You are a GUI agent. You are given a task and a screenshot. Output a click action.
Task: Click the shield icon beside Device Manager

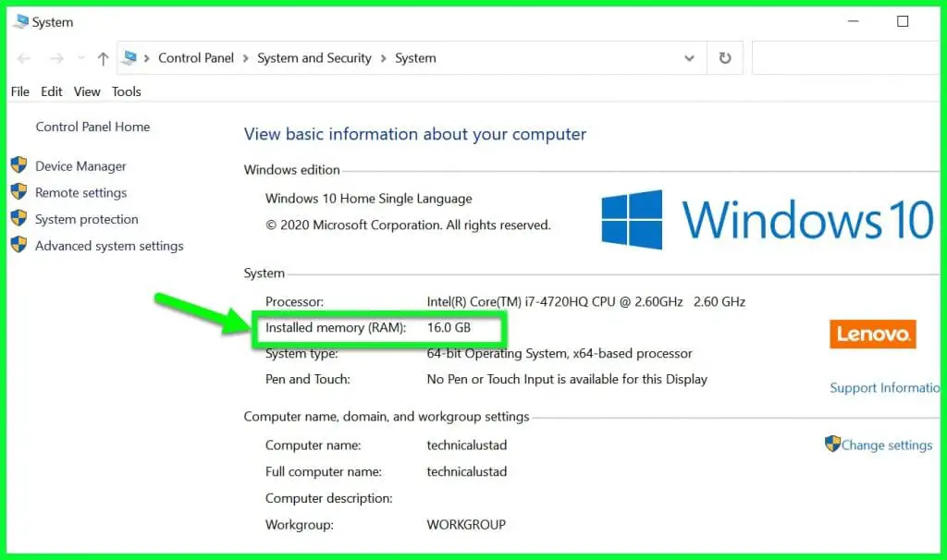coord(20,166)
